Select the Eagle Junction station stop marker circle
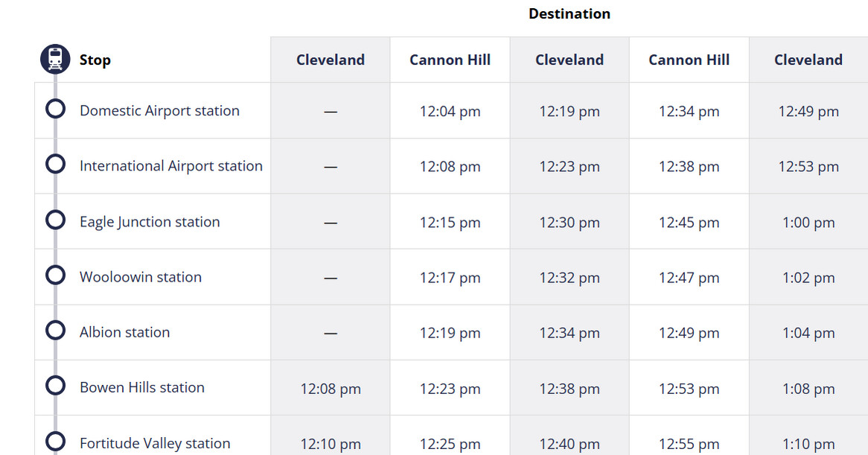The width and height of the screenshot is (868, 455). tap(55, 220)
